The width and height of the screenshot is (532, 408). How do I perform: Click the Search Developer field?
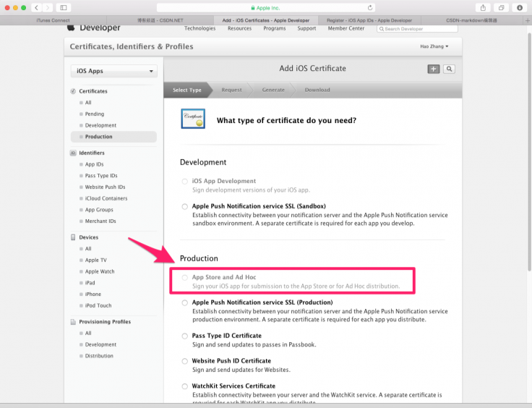click(417, 29)
